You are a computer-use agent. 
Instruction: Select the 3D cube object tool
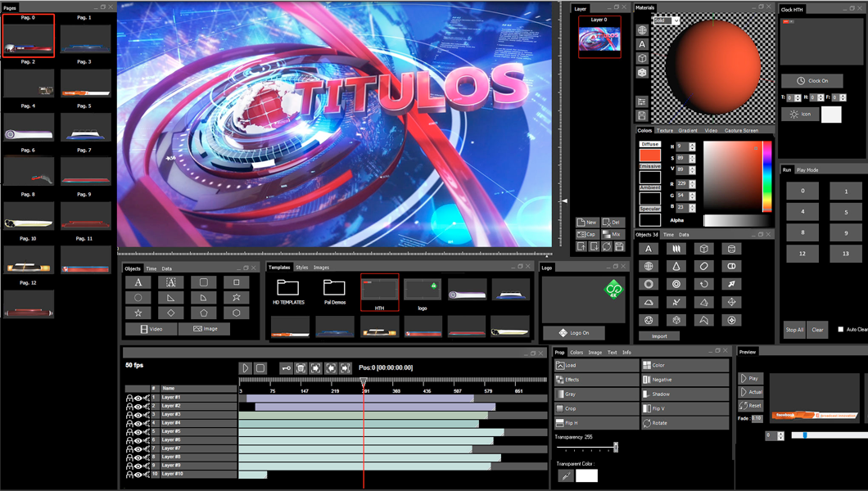click(703, 249)
